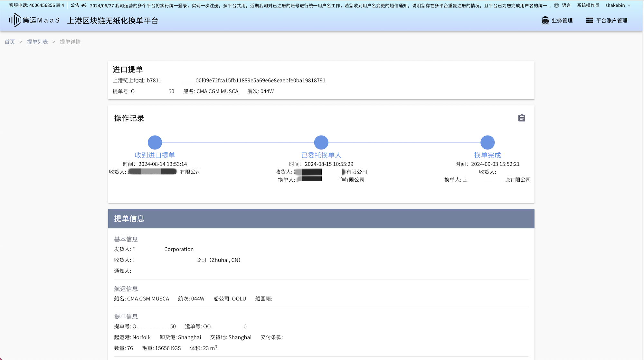Click the globe language icon
The width and height of the screenshot is (644, 360).
(x=556, y=5)
